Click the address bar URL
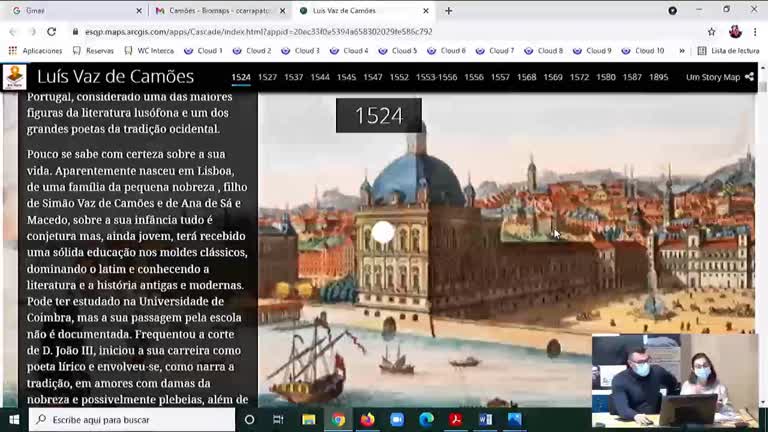The width and height of the screenshot is (768, 432). coord(259,32)
